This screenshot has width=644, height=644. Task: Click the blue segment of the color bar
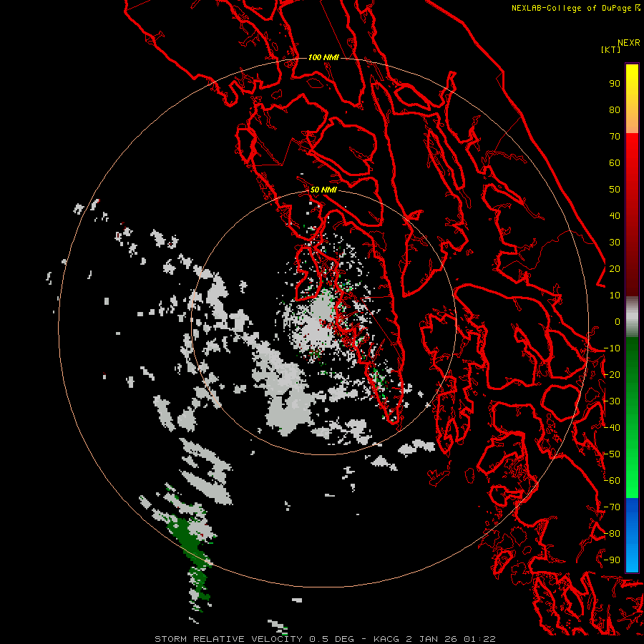[632, 535]
